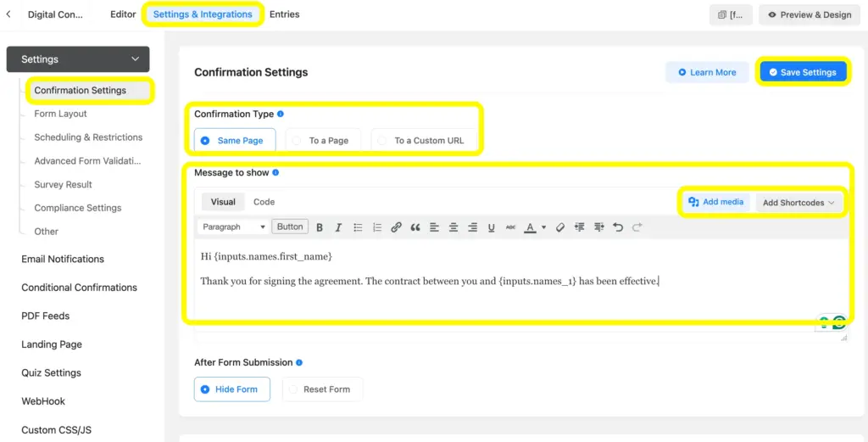Select the Same Page confirmation type
Image resolution: width=868 pixels, height=442 pixels.
coord(235,140)
